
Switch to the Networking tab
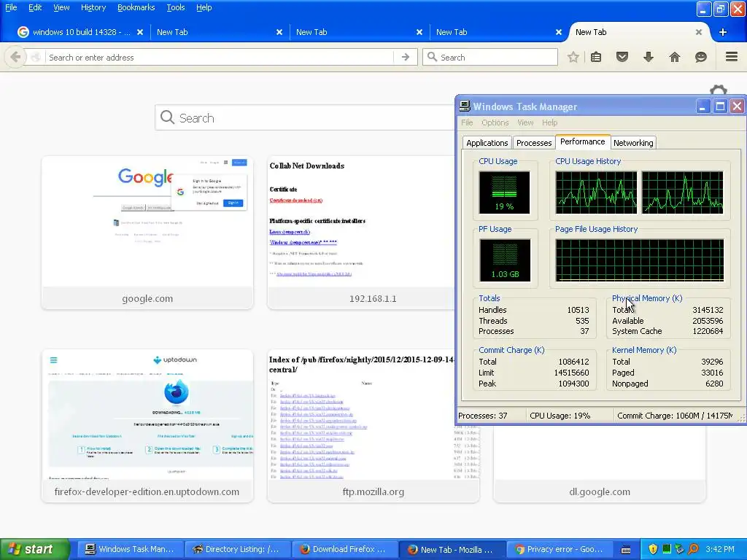633,143
